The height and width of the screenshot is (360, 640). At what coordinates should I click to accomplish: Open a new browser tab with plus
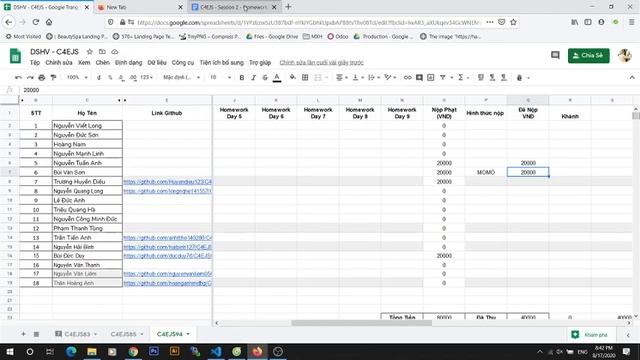[288, 7]
